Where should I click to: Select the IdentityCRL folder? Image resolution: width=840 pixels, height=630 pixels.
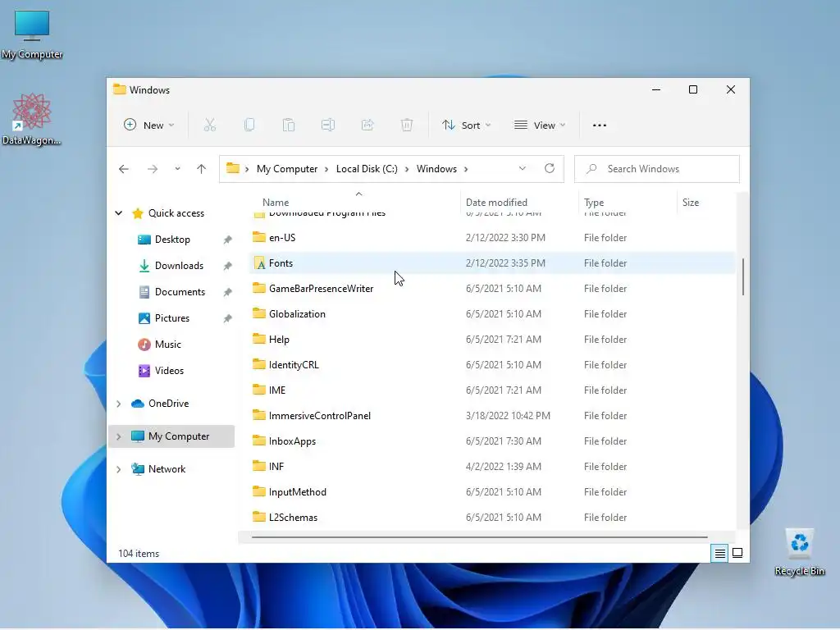coord(492,365)
